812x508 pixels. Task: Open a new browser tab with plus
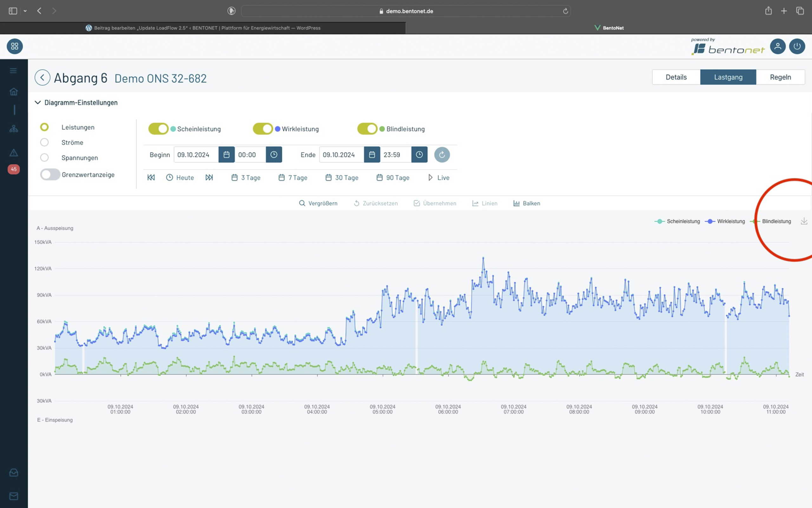pos(784,11)
